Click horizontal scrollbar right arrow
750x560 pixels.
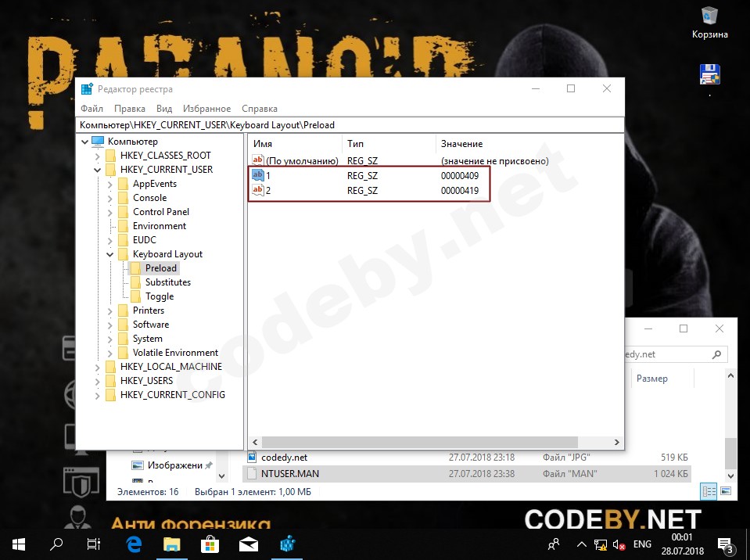[617, 443]
